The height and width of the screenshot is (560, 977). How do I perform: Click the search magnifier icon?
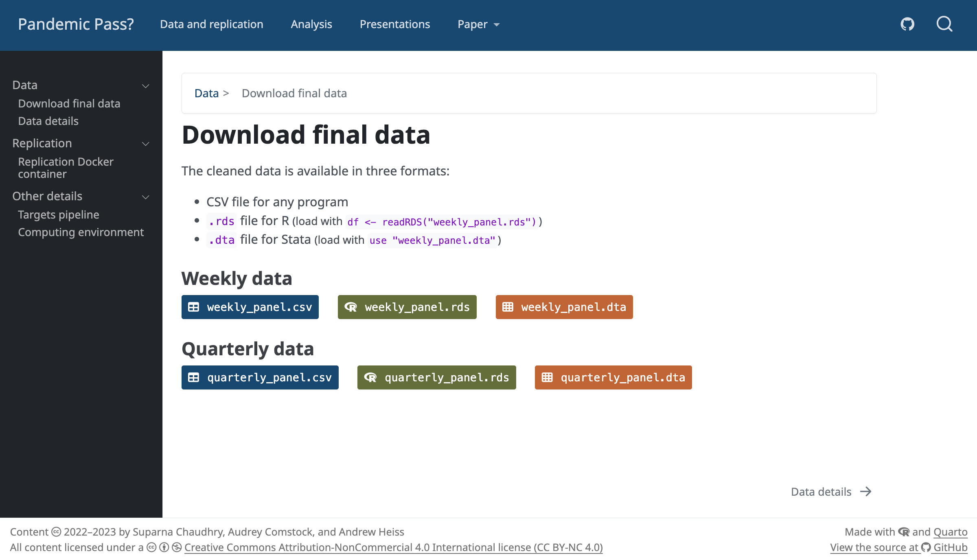(944, 24)
